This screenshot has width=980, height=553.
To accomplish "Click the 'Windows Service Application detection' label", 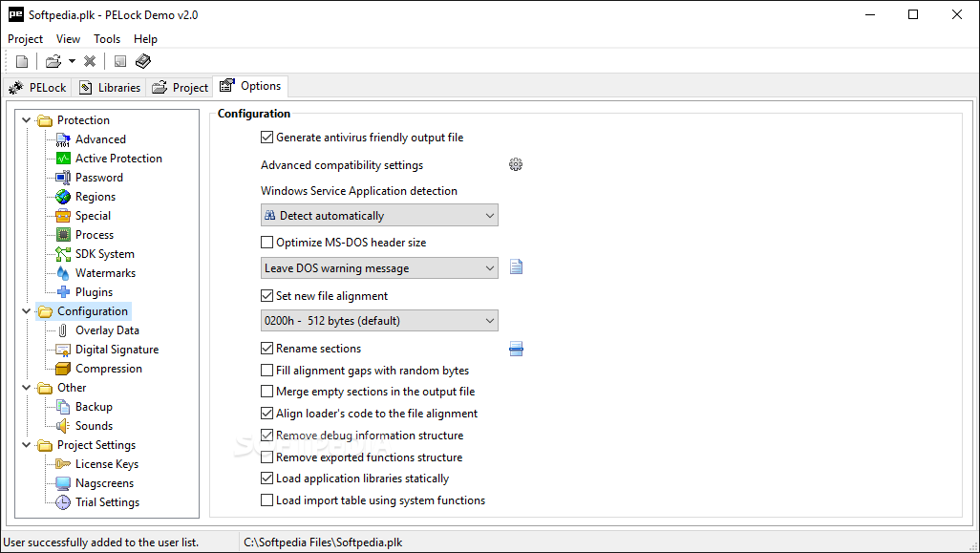I will [x=359, y=191].
